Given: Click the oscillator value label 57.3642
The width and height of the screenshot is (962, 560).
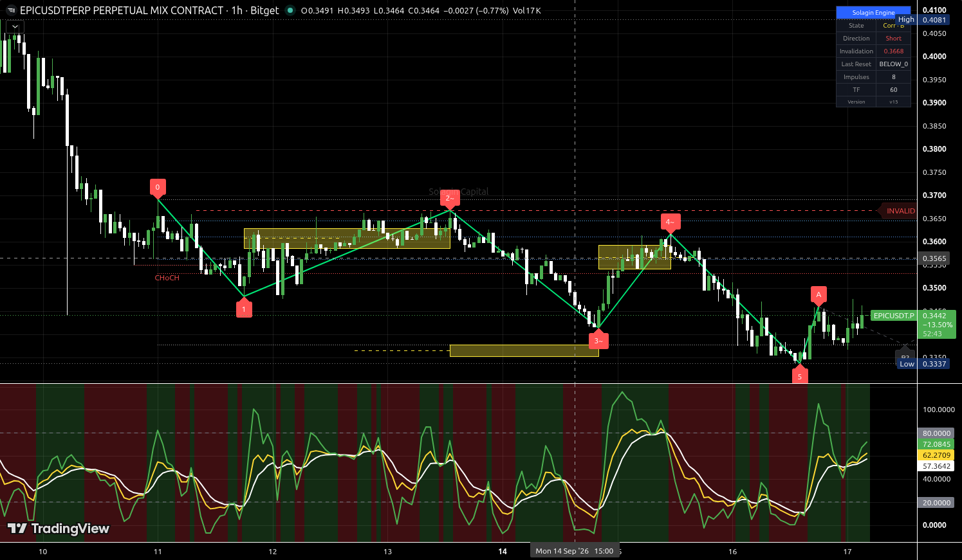Looking at the screenshot, I should pyautogui.click(x=936, y=466).
